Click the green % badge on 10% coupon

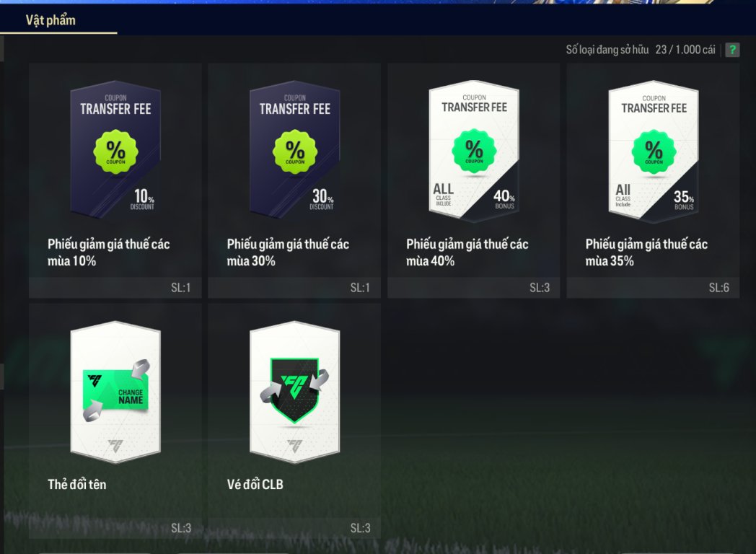115,152
